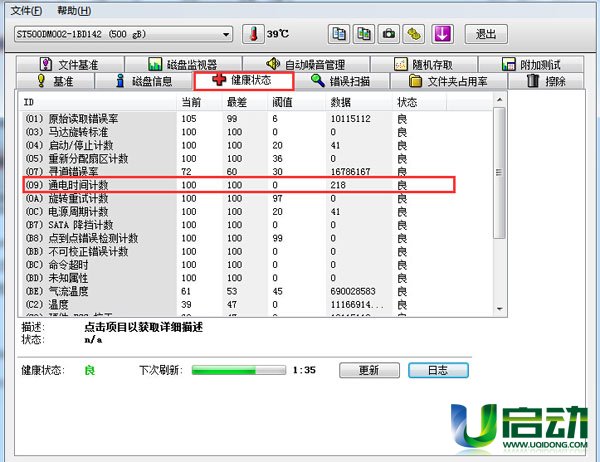Switch to the 磁盘监视器 tab
Image resolution: width=600 pixels, height=462 pixels.
click(x=183, y=64)
